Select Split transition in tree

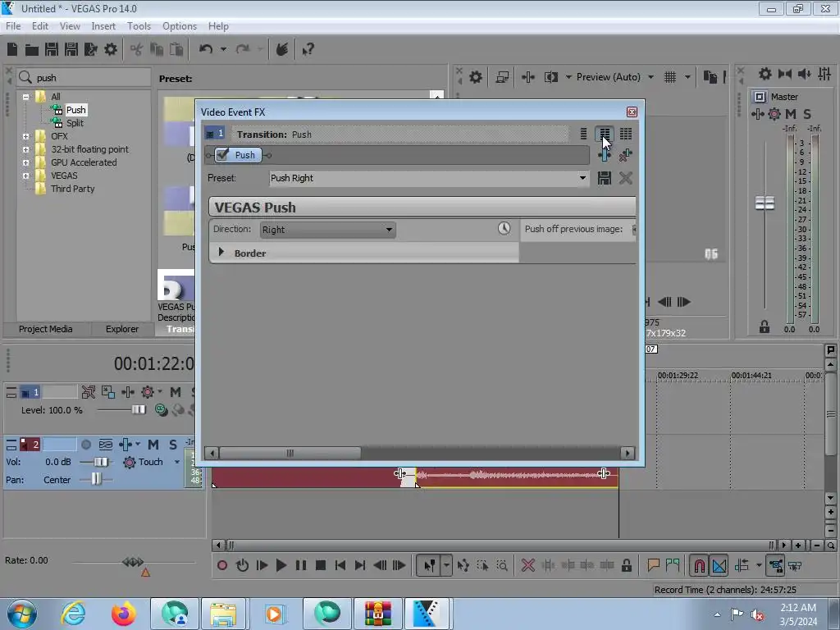(75, 123)
